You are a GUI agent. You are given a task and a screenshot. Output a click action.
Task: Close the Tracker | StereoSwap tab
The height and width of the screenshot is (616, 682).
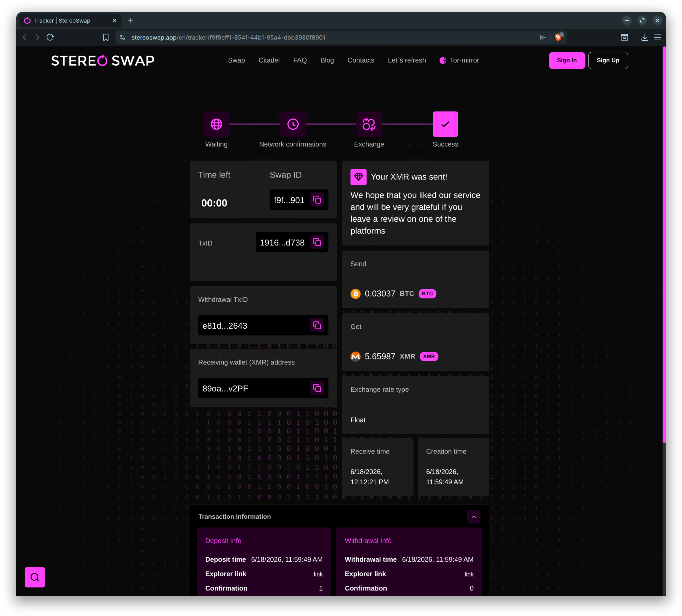click(x=115, y=20)
